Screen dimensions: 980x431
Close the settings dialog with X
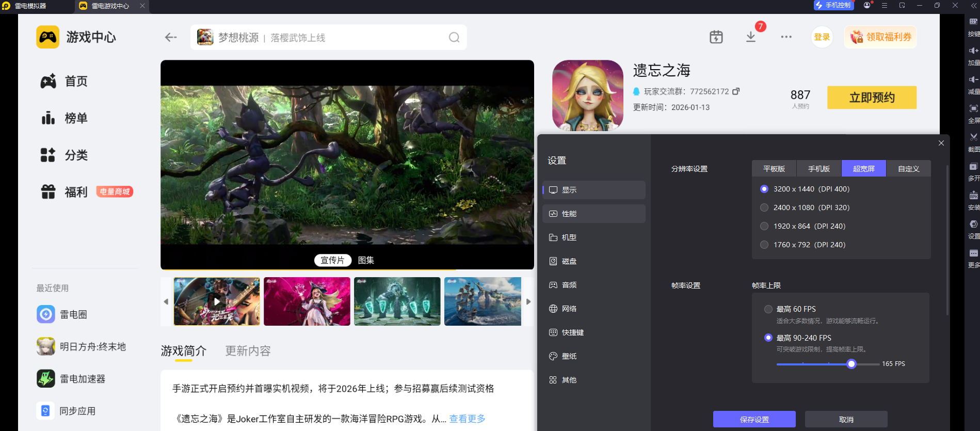click(x=941, y=143)
